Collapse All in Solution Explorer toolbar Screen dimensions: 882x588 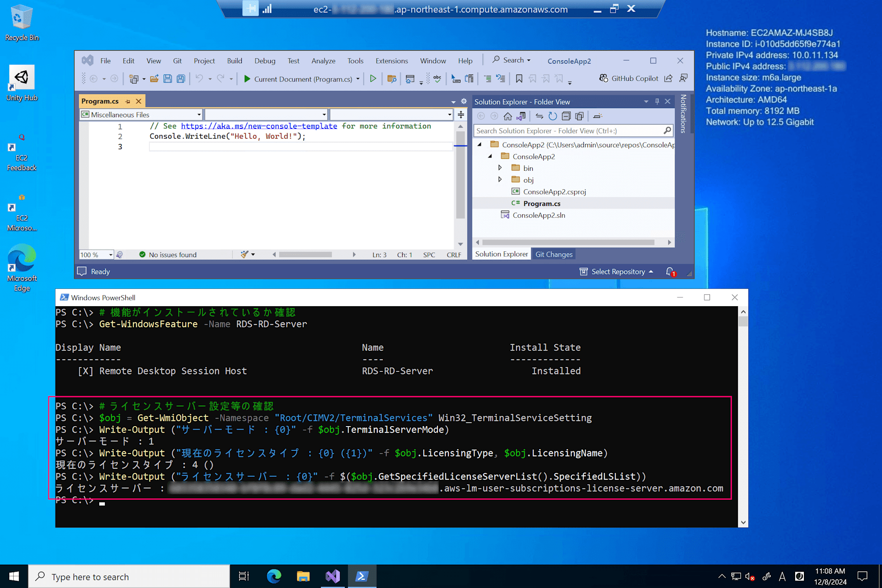coord(566,116)
